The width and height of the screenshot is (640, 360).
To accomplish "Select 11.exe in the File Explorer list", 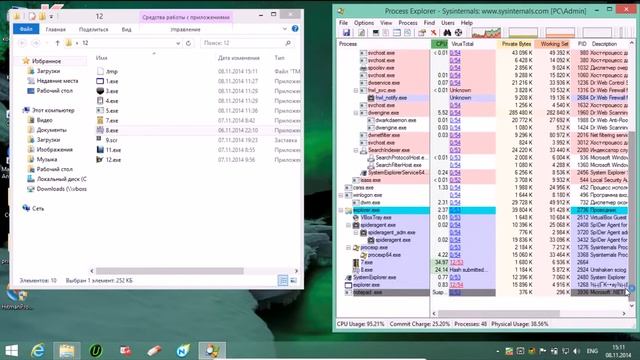I will [109, 150].
